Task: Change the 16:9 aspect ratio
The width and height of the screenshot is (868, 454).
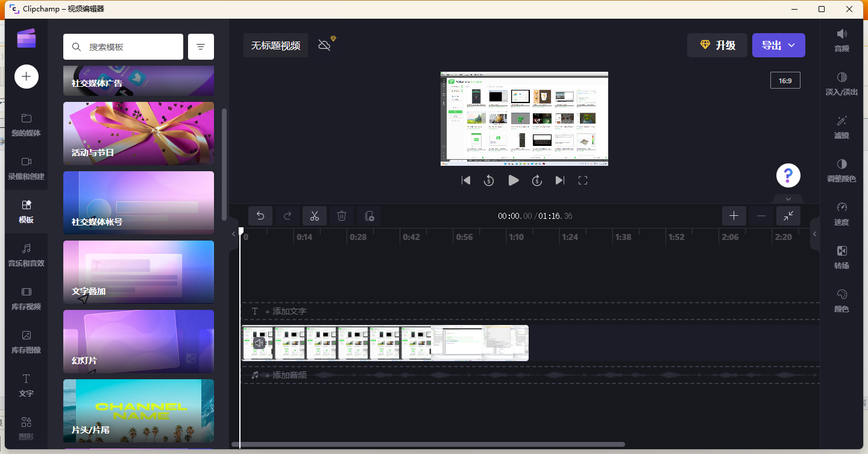Action: pyautogui.click(x=785, y=80)
